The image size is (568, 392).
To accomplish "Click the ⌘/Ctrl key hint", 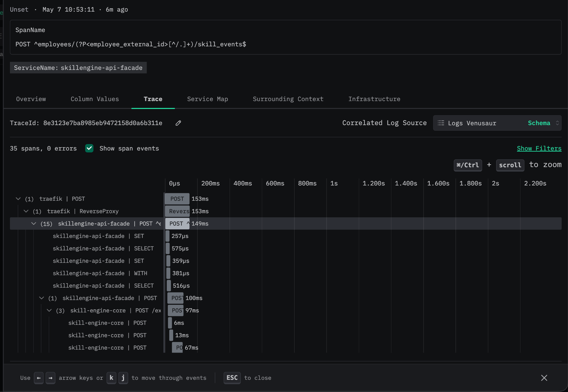I will 468,165.
